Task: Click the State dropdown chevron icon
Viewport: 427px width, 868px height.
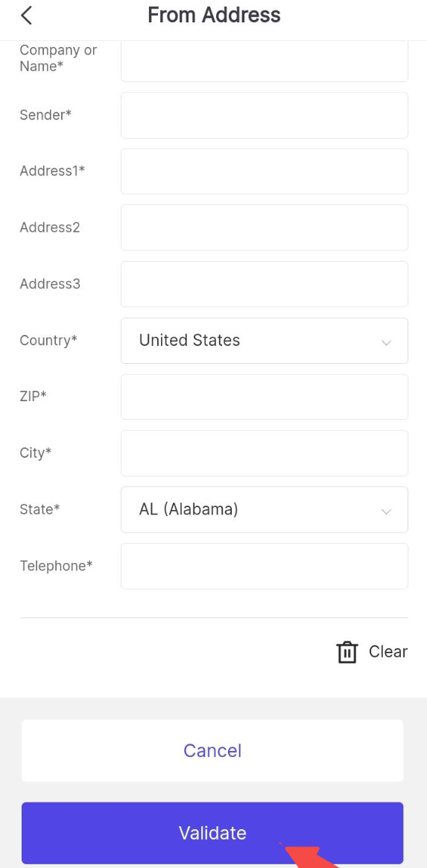Action: click(x=386, y=512)
